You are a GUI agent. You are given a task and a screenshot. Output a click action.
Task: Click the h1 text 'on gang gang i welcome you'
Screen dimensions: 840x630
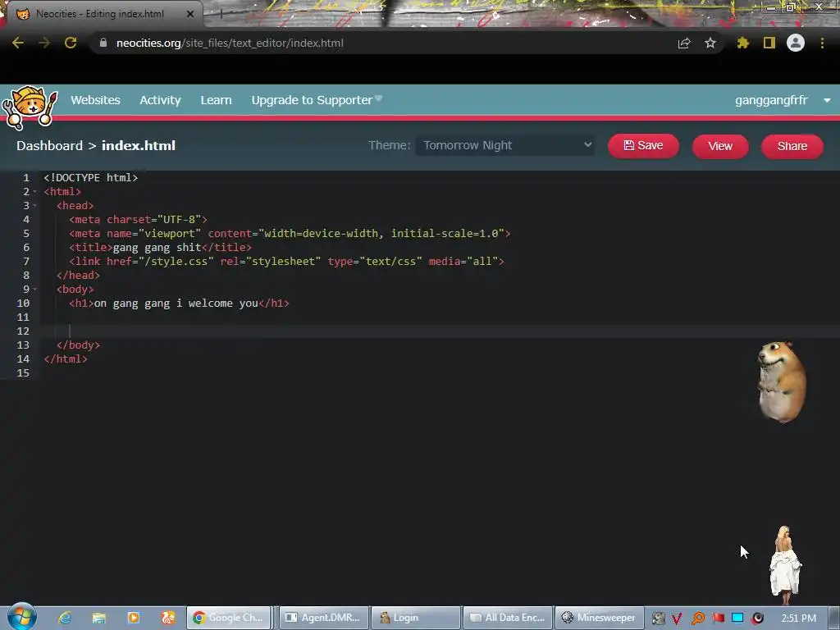click(x=176, y=304)
